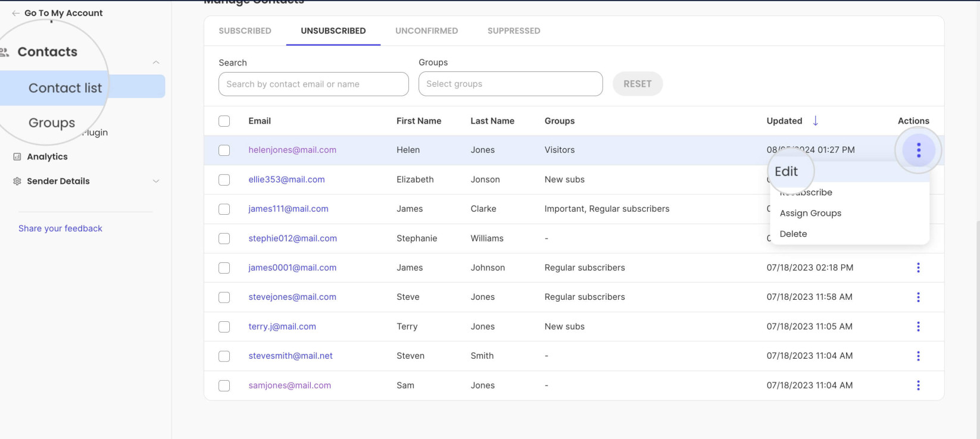Image resolution: width=980 pixels, height=439 pixels.
Task: Choose Assign Groups in the actions menu
Action: (x=810, y=213)
